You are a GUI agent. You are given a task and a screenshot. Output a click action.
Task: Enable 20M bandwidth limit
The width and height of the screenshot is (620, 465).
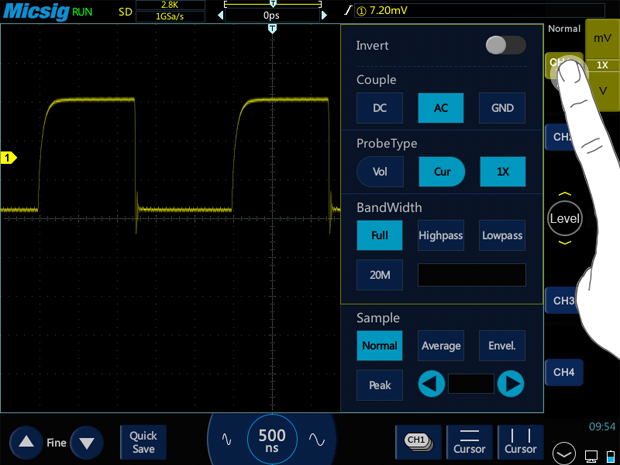click(380, 275)
